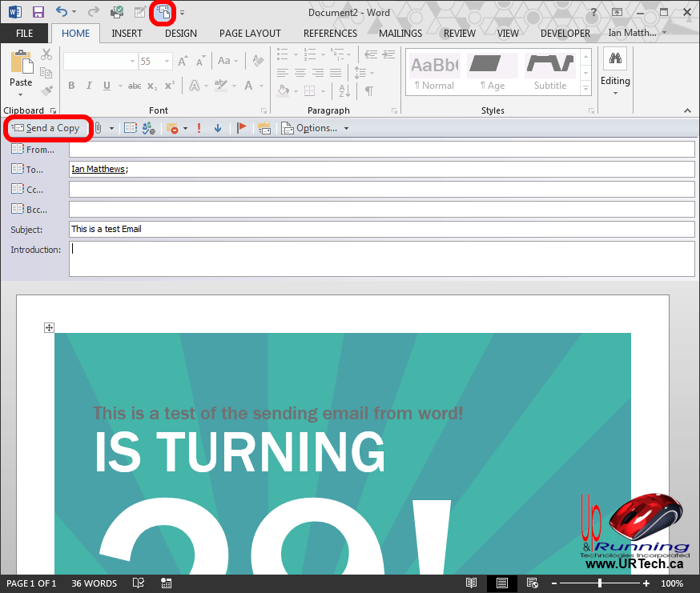Toggle Bold formatting
This screenshot has width=700, height=593.
tap(71, 86)
